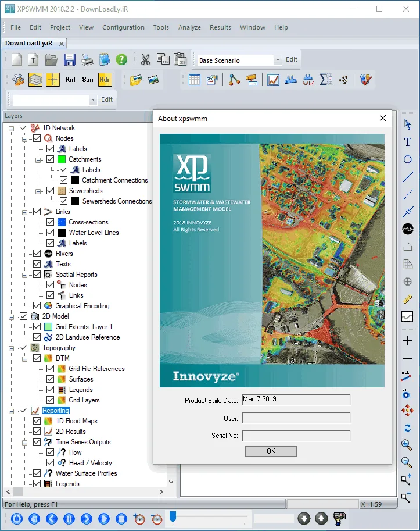Collapse the Nodes tree branch
Viewport: 420px width, 531px height.
(24, 139)
